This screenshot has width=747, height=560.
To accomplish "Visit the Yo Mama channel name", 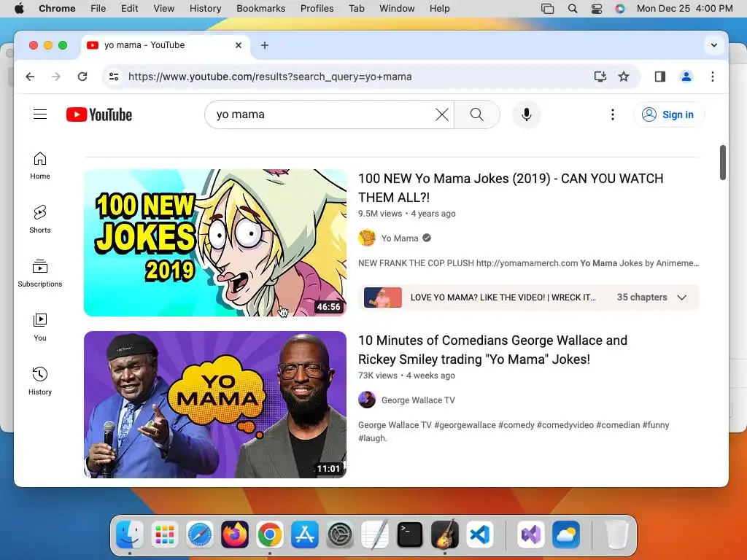I will [400, 238].
